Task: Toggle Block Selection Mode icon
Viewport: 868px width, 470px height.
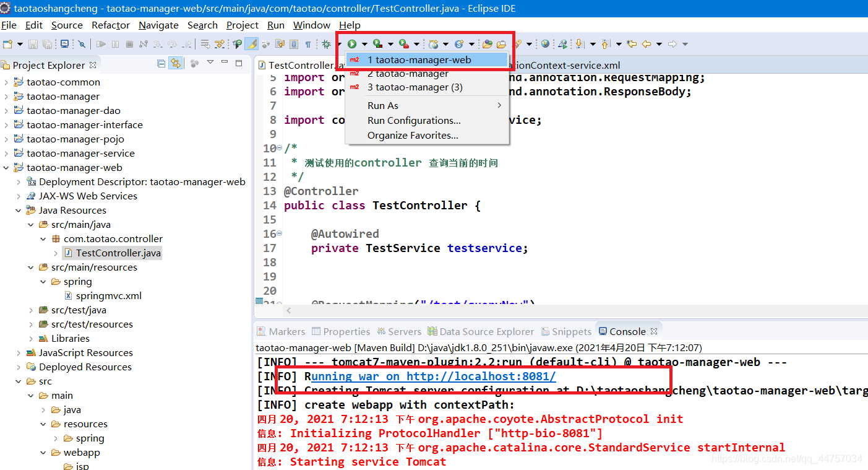Action: pos(294,44)
